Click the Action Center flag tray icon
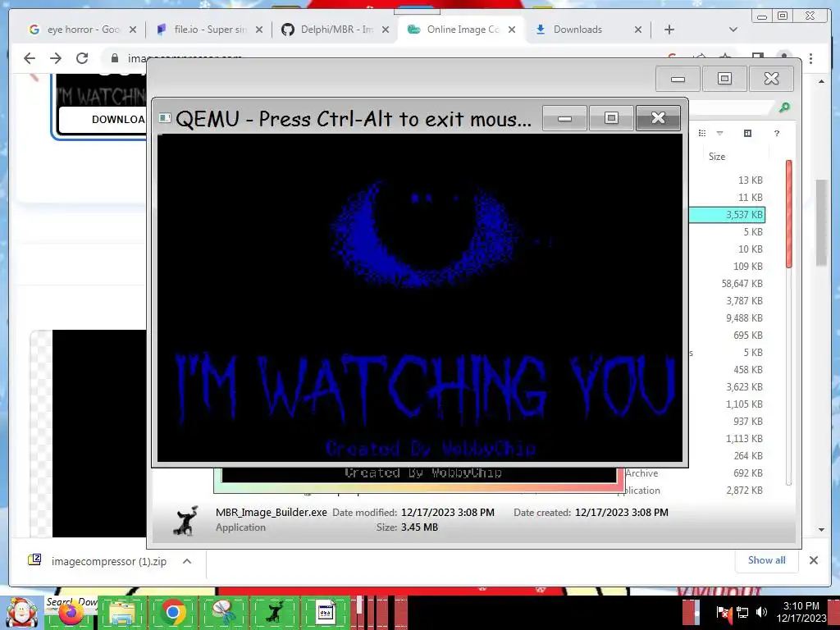The image size is (840, 630). pos(723,612)
